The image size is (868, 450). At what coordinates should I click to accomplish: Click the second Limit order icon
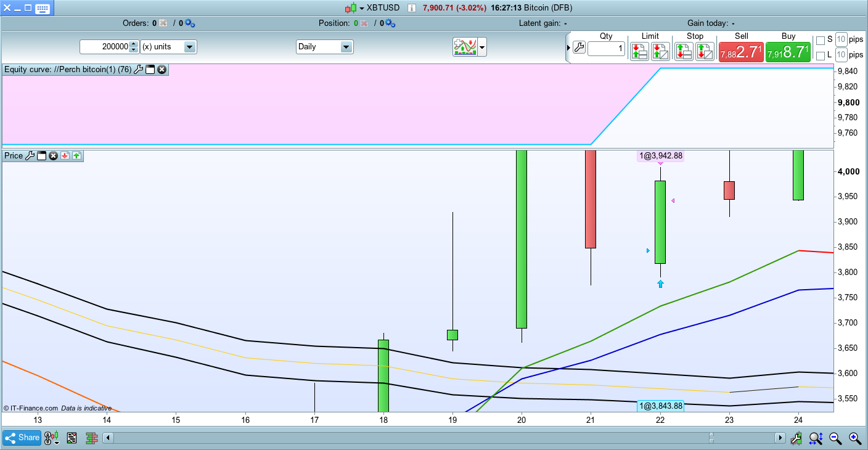point(661,51)
